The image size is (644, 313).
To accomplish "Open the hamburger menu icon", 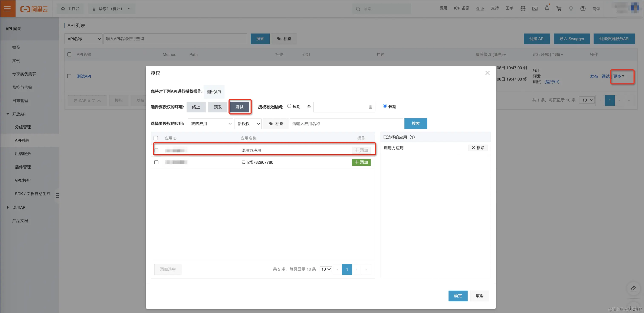I will [x=7, y=9].
